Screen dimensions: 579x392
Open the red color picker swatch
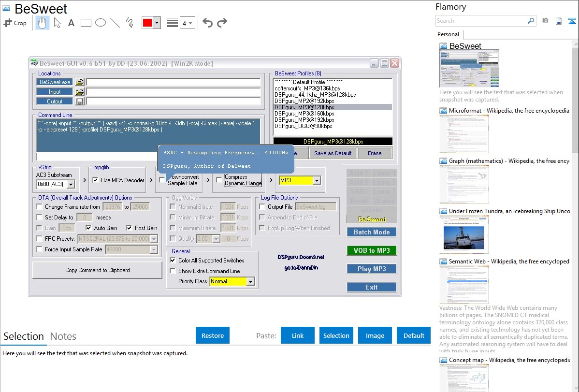click(x=147, y=23)
